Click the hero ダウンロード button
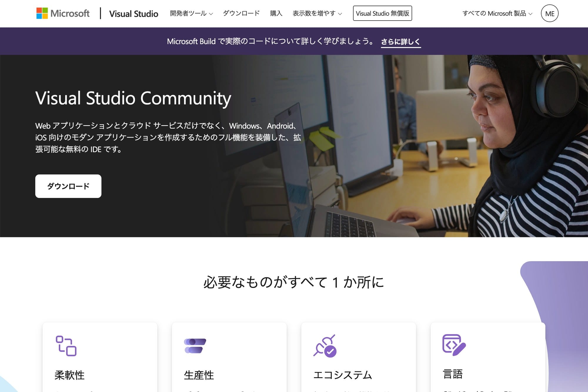The width and height of the screenshot is (588, 392). point(68,186)
